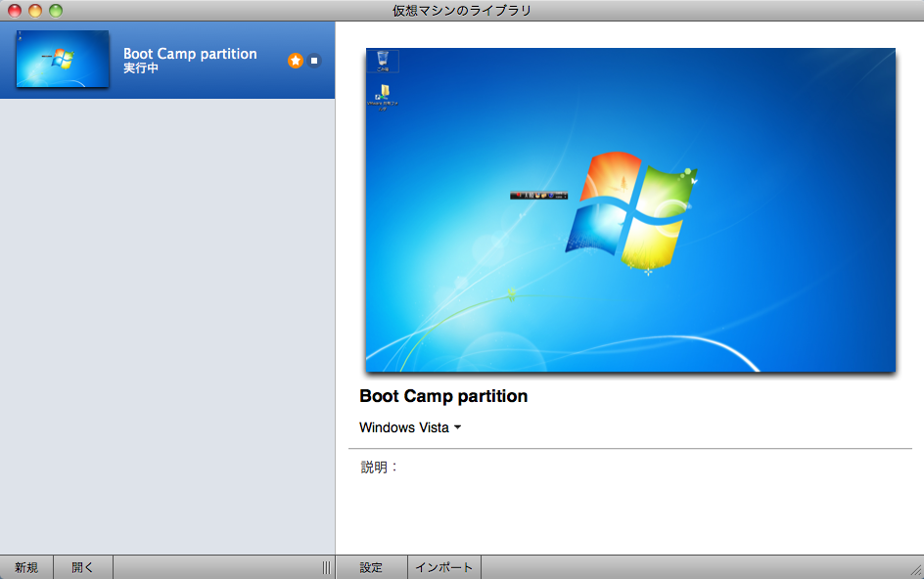
Task: Click the small dark toolbar in preview
Action: (538, 196)
